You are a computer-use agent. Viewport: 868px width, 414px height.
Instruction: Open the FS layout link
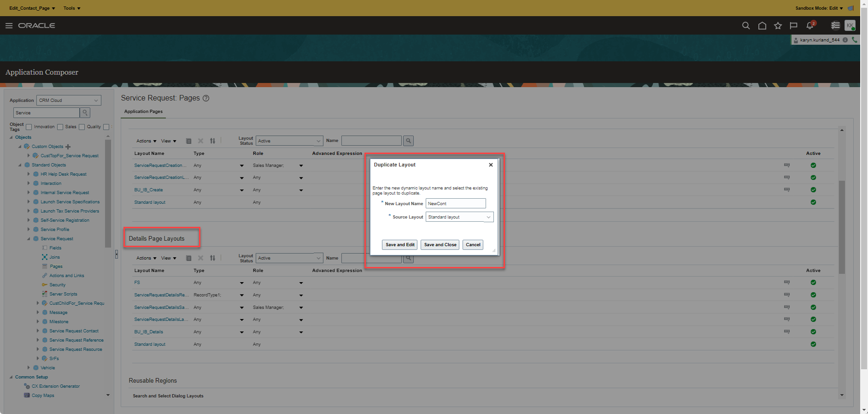click(137, 283)
